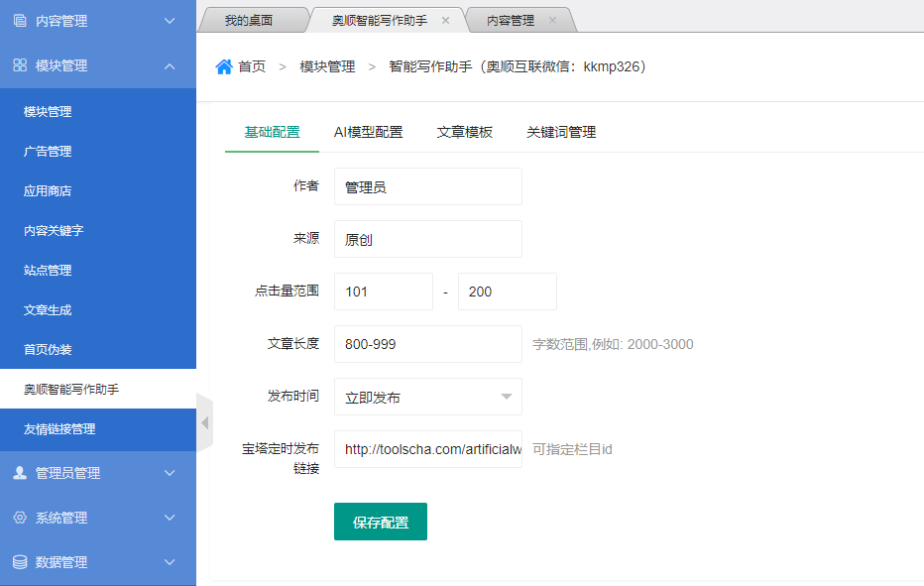Viewport: 924px width, 586px height.
Task: Open 友情链接管理 in sidebar
Action: coord(59,429)
